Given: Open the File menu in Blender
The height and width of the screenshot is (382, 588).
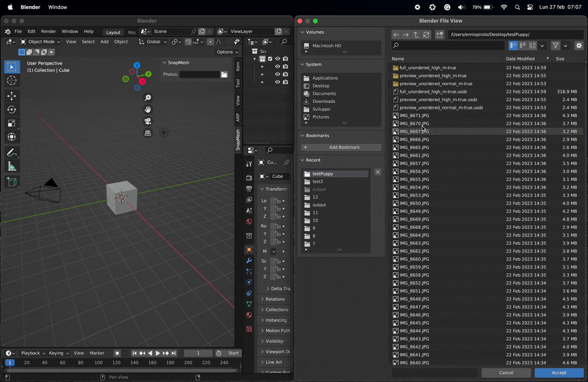Looking at the screenshot, I should coord(18,31).
